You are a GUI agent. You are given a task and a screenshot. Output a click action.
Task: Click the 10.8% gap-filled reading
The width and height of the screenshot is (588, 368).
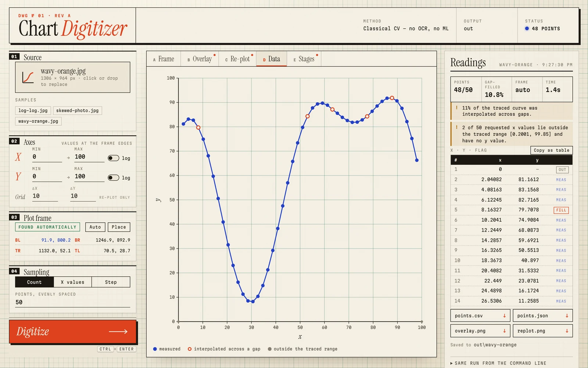(x=494, y=95)
